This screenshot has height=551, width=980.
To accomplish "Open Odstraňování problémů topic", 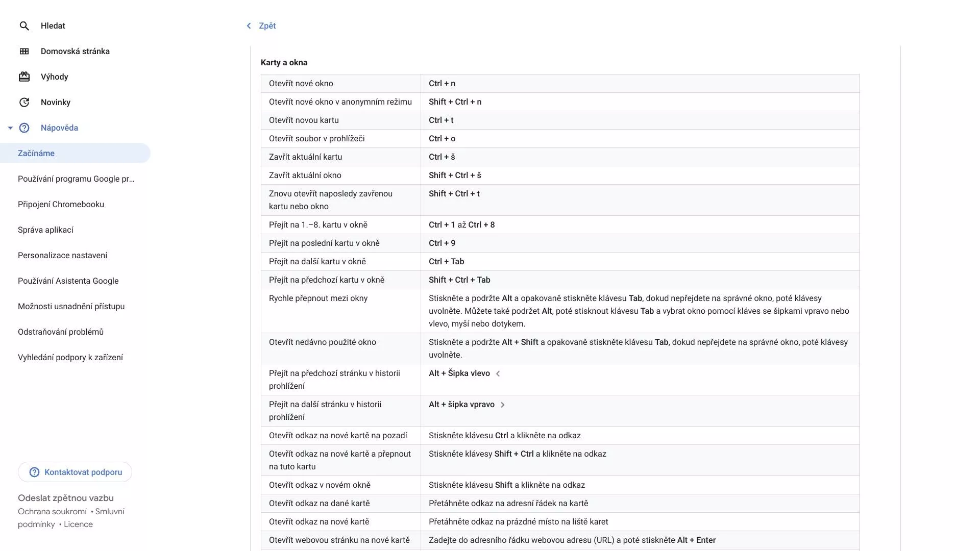I will (x=60, y=332).
